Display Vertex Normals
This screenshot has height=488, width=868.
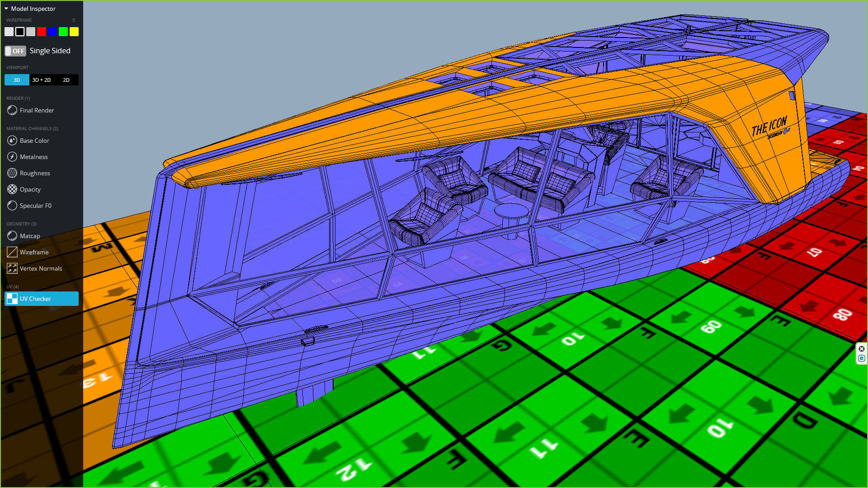41,268
